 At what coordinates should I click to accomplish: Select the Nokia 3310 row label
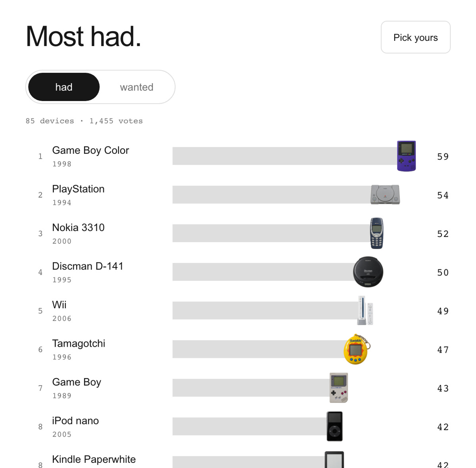coord(78,227)
